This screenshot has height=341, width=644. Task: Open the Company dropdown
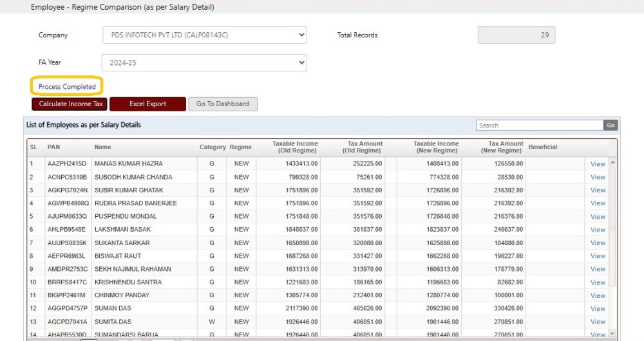pyautogui.click(x=205, y=35)
